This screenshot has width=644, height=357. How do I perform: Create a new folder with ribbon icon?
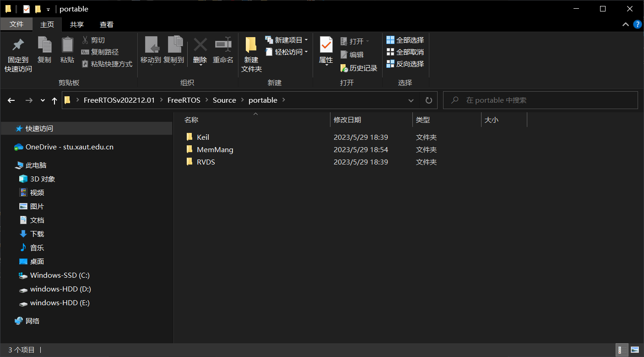click(251, 45)
